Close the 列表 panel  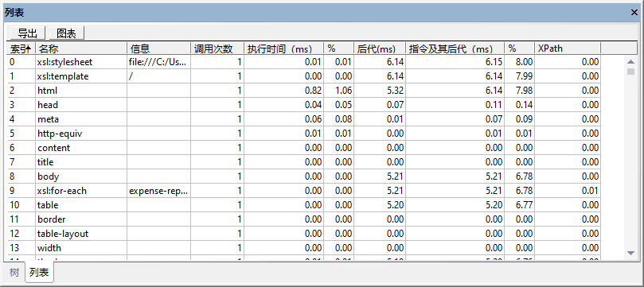coord(634,13)
